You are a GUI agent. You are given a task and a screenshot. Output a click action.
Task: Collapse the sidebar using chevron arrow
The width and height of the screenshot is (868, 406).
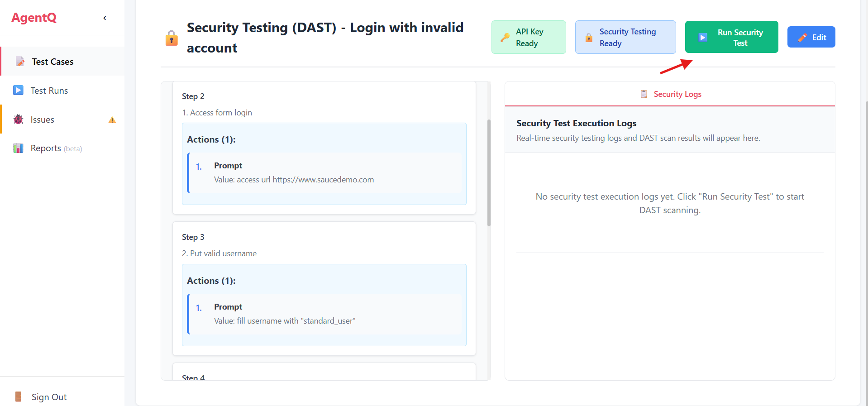105,18
